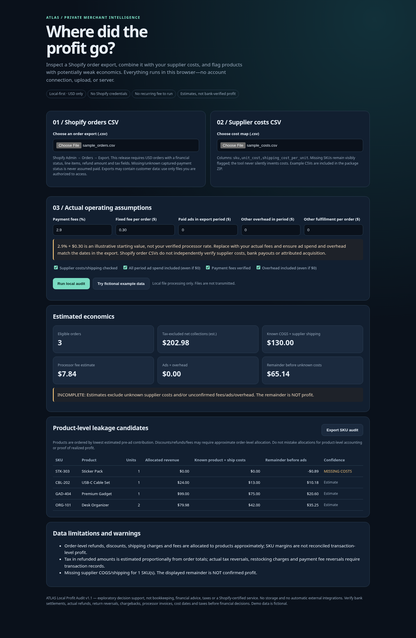Click the $65.14 remainder value
This screenshot has height=638, width=416.
[278, 374]
